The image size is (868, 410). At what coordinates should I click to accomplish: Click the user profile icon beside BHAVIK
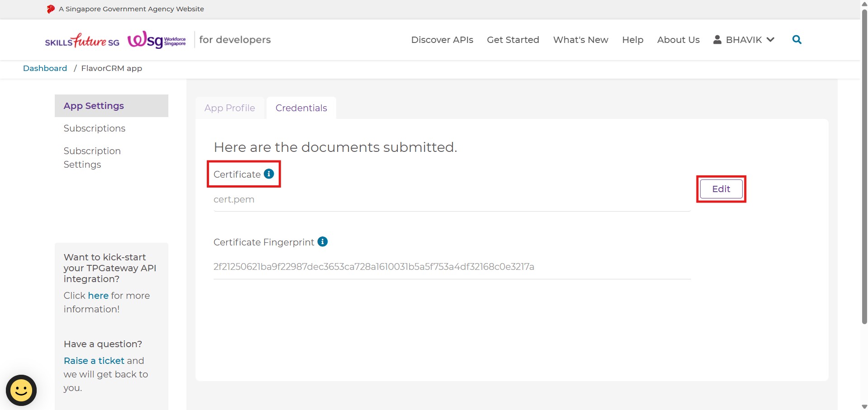(717, 40)
